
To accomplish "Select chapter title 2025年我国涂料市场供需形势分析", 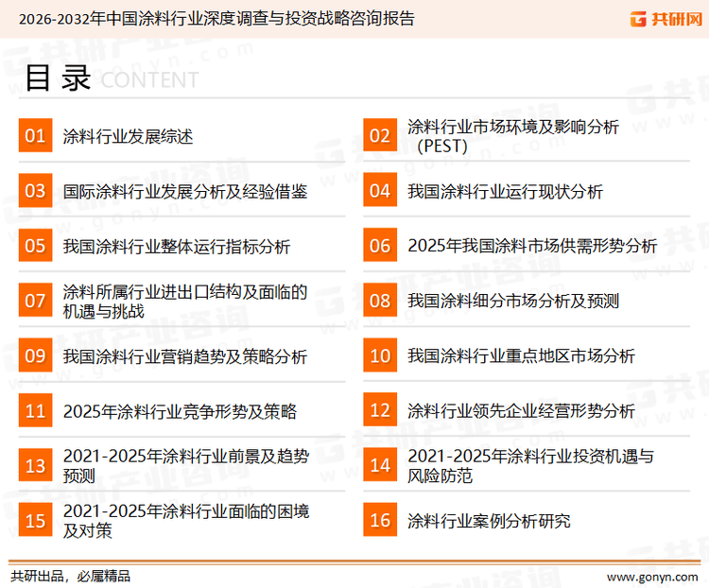I will tap(532, 246).
